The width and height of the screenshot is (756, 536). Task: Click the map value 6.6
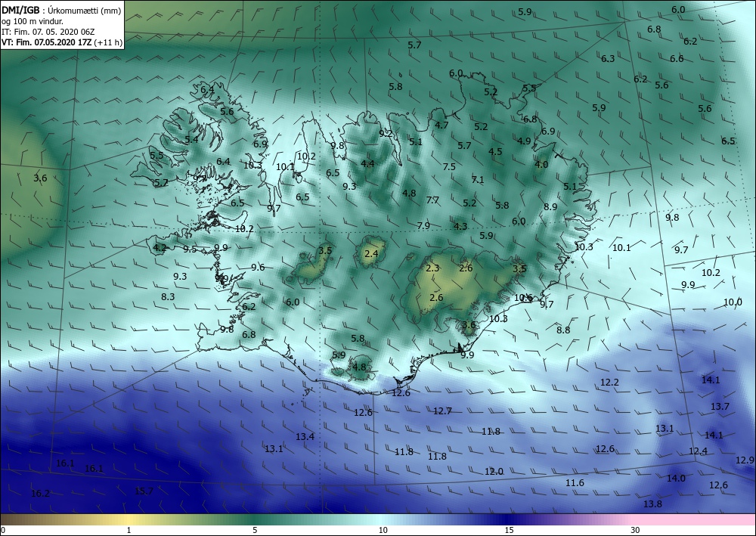[x=677, y=59]
